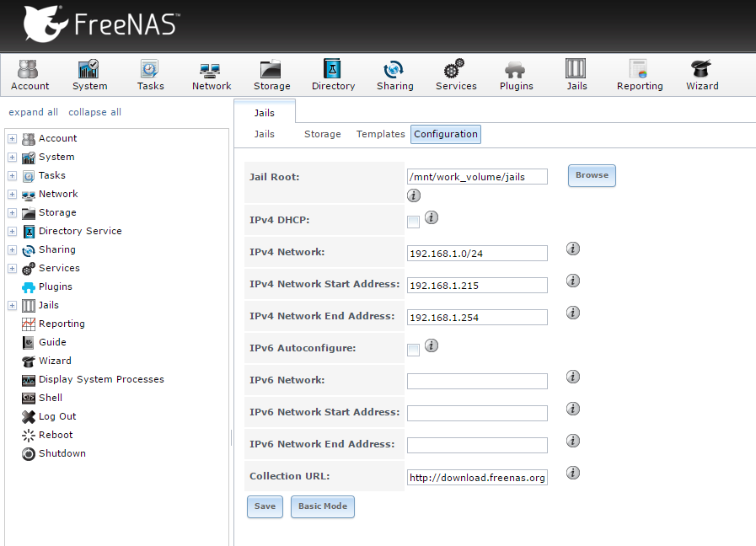756x546 pixels.
Task: Expand the Jails tree node
Action: click(12, 306)
